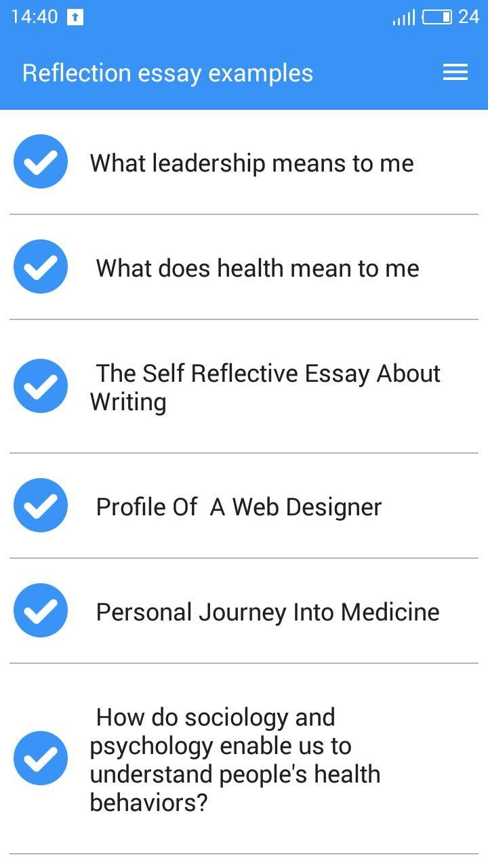Tap the checkmark icon beside What does health mean to me
The width and height of the screenshot is (488, 868).
pyautogui.click(x=41, y=267)
